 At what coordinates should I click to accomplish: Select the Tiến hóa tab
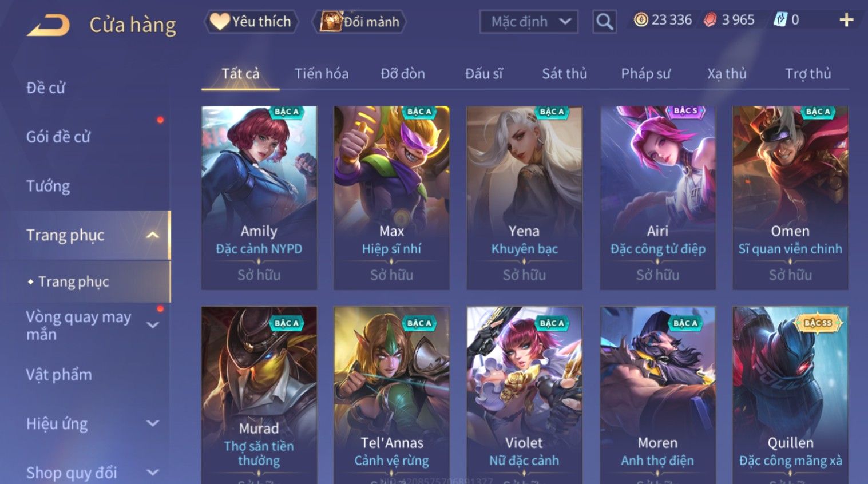tap(322, 74)
